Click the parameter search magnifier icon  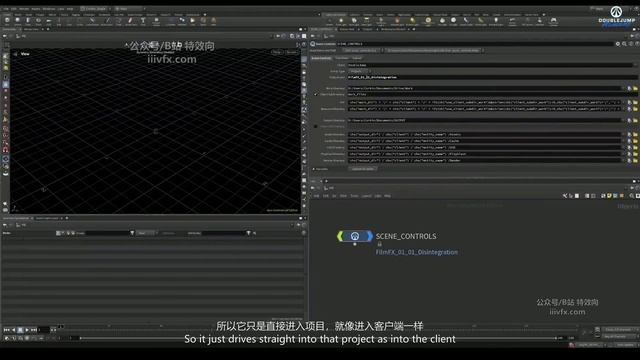point(624,44)
